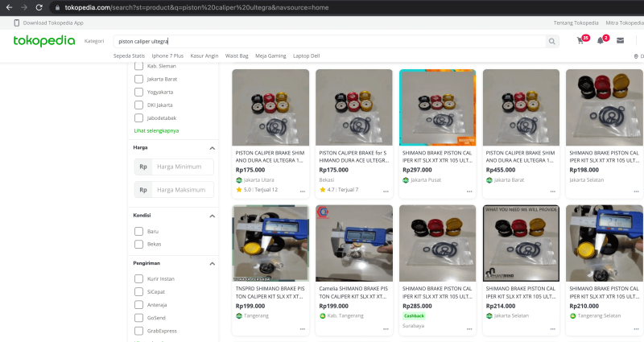Open Tentang Tokopedia link
Image resolution: width=644 pixels, height=342 pixels.
(x=576, y=23)
